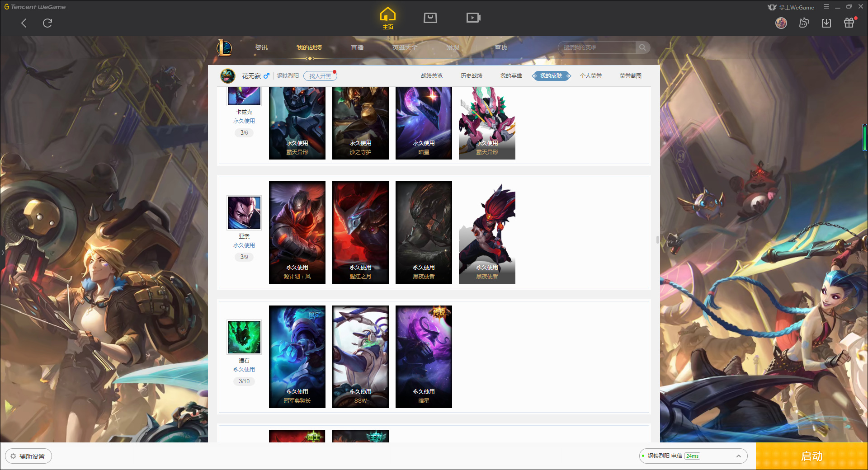Click the 钢铁烈阳 server name by profile
The height and width of the screenshot is (470, 868).
tap(288, 76)
